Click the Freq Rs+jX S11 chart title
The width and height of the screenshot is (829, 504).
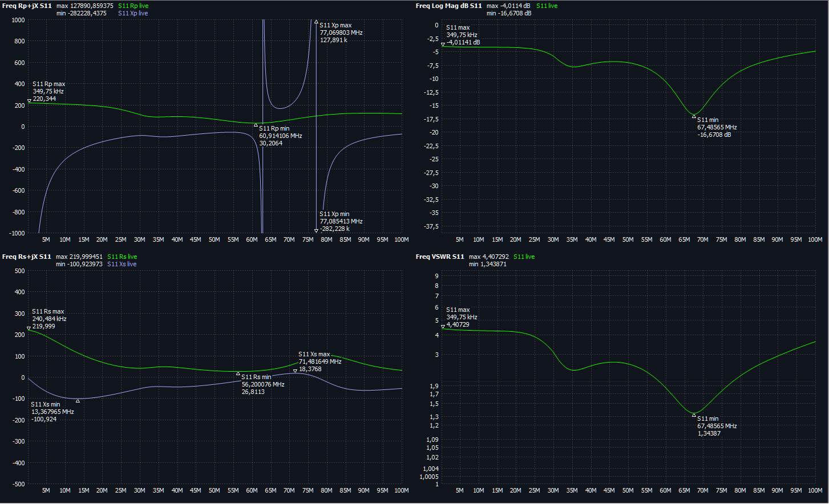click(x=26, y=257)
